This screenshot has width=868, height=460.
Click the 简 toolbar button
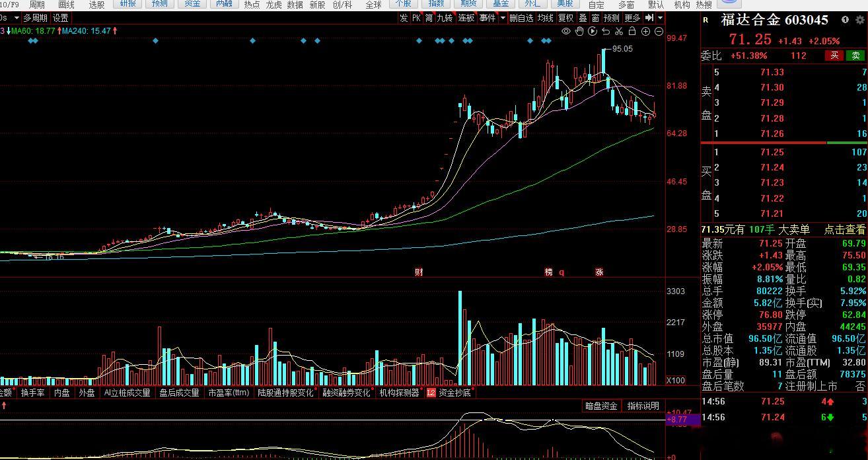click(429, 18)
